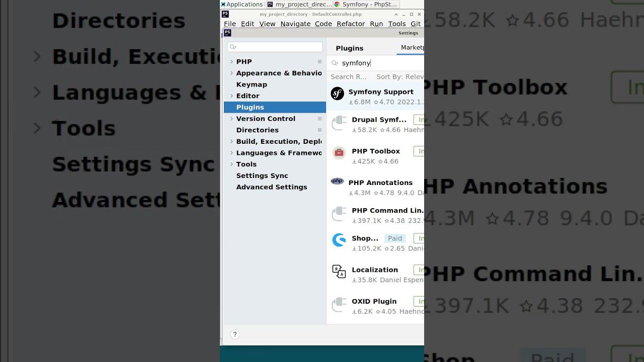The image size is (644, 362).
Task: Click the Symfony Support plugin icon
Action: (x=337, y=94)
